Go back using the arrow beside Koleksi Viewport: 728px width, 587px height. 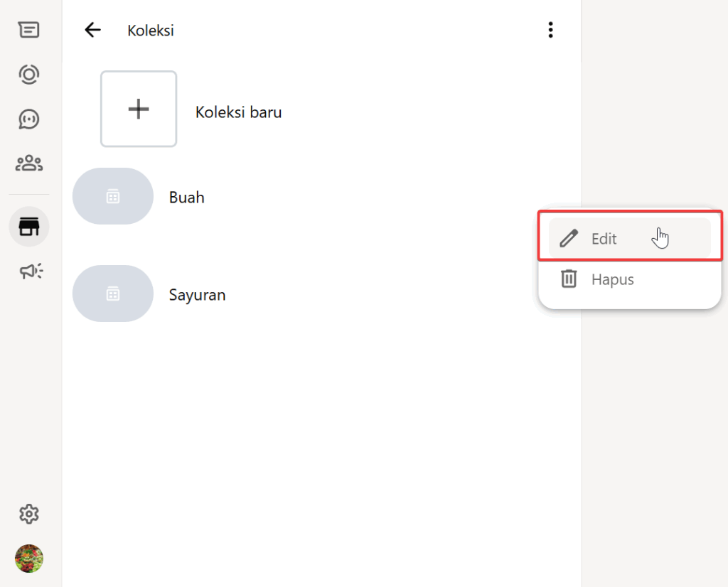pos(93,30)
